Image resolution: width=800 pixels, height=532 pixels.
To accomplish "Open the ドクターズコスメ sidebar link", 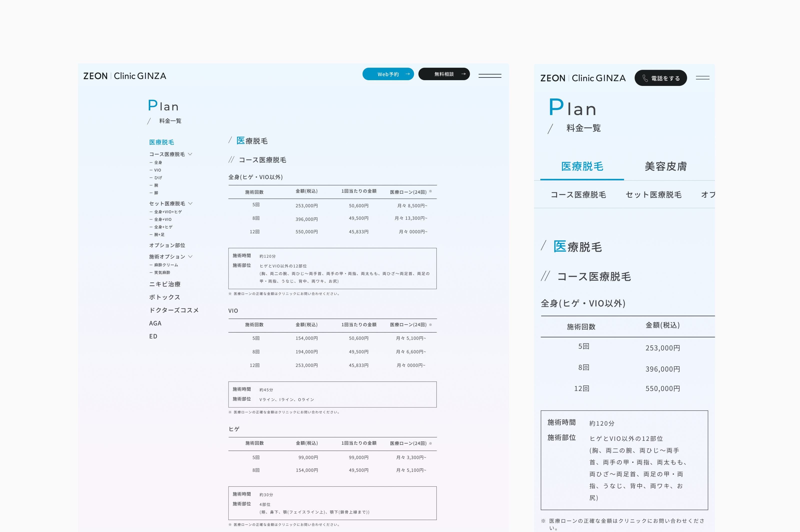I will pyautogui.click(x=174, y=310).
